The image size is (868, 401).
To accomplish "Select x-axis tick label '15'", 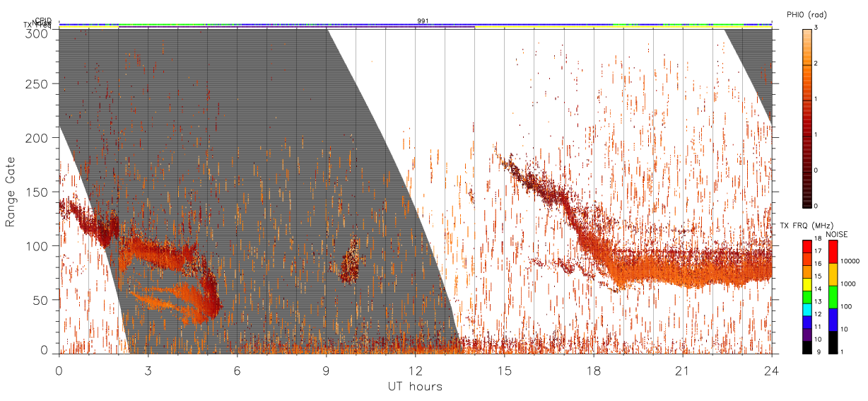I will 504,371.
